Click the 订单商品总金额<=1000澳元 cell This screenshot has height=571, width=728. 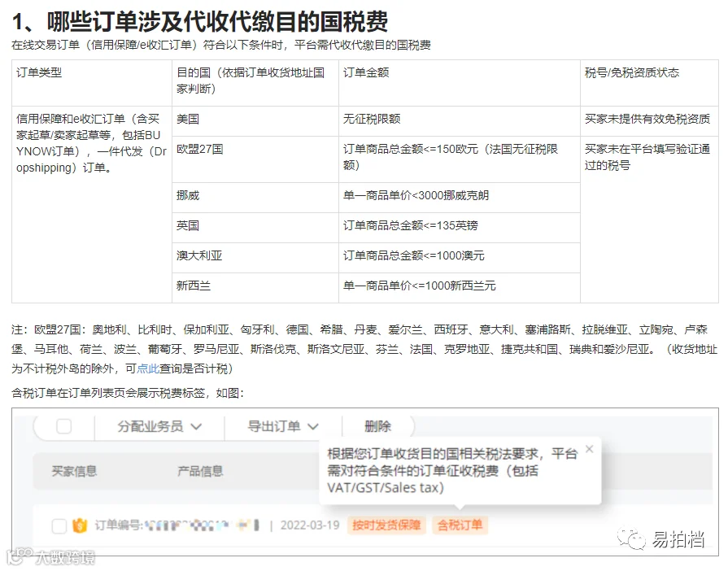coord(460,258)
